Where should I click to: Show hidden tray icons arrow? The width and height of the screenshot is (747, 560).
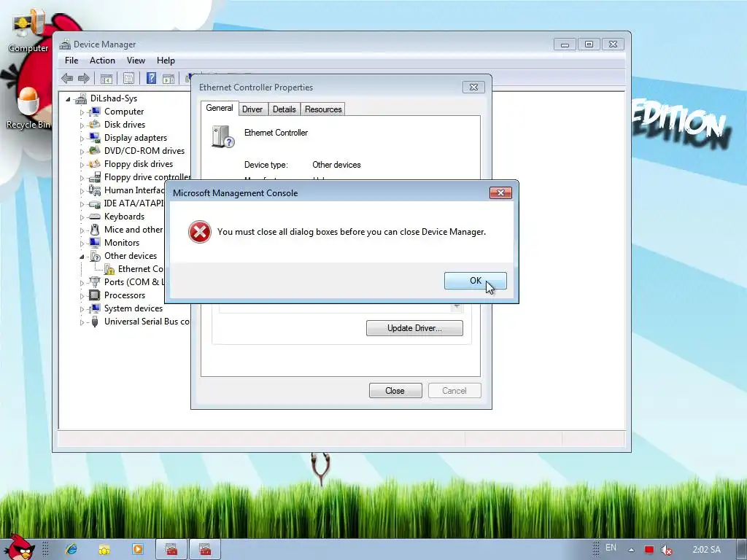click(631, 550)
